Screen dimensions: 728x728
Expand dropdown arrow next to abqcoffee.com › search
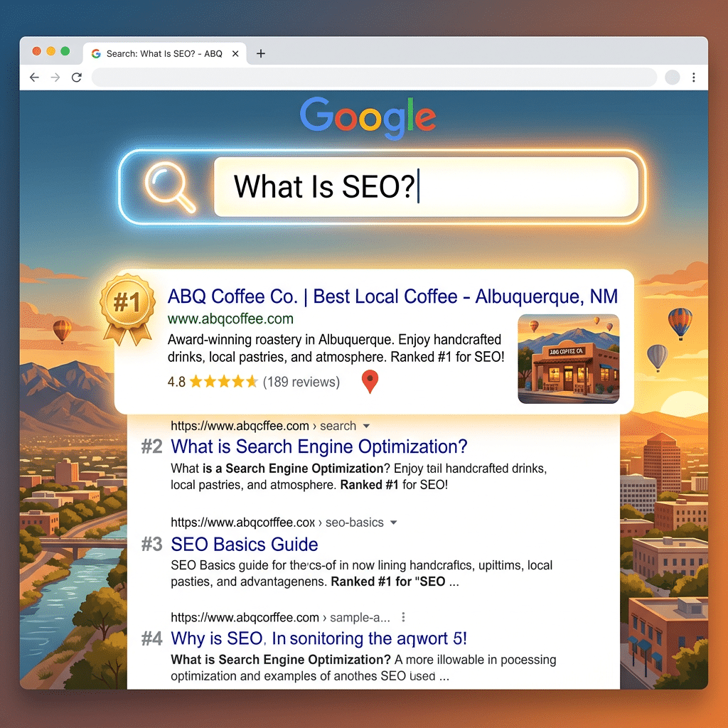click(x=367, y=427)
